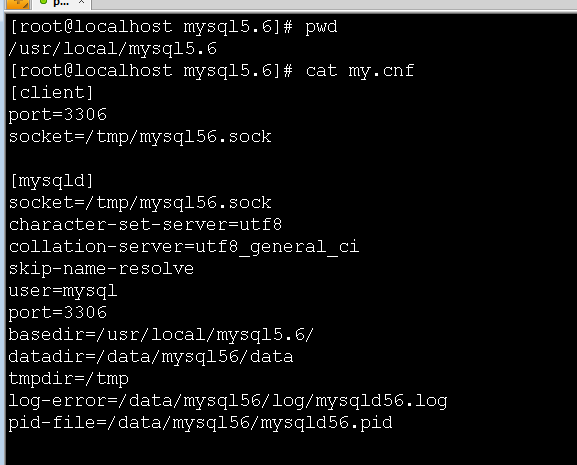This screenshot has height=465, width=577.
Task: Click the basedir=/usr/local/mysql5.6/ line
Action: [x=161, y=335]
